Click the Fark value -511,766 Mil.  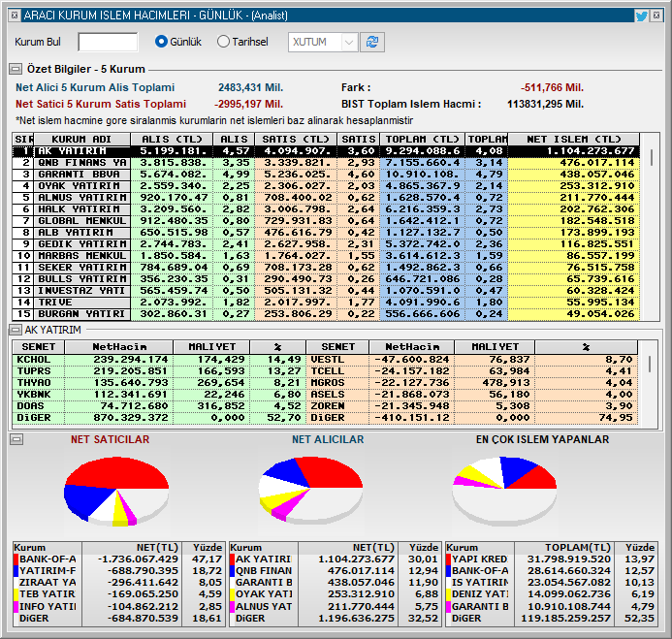[x=552, y=87]
